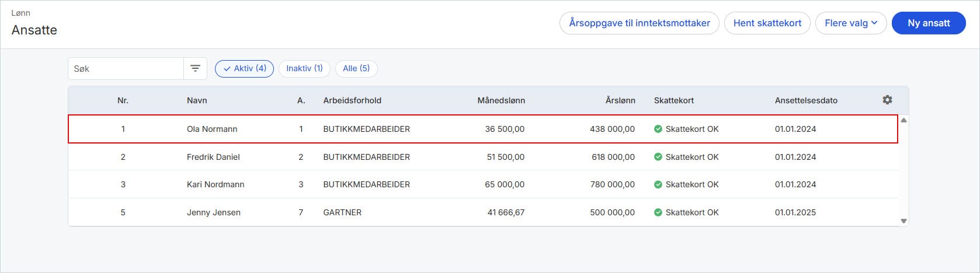This screenshot has height=273, width=980.
Task: Select the Aktiv (4) filter chip
Action: pos(244,68)
